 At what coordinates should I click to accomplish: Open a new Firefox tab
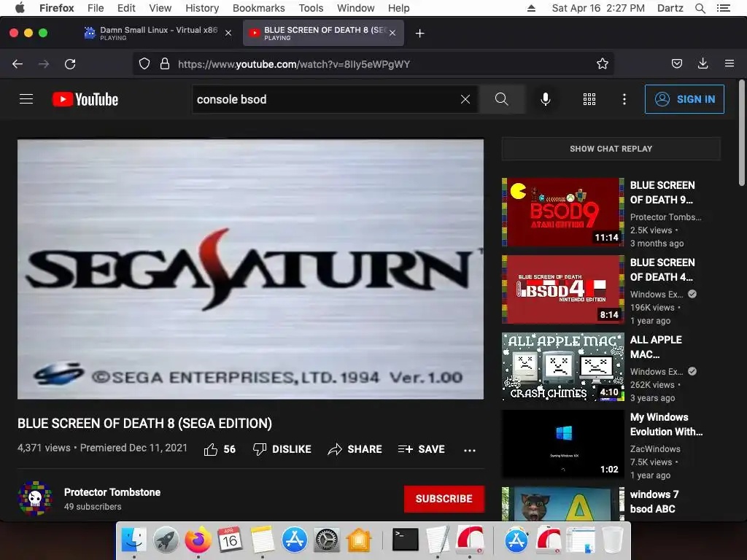coord(419,34)
